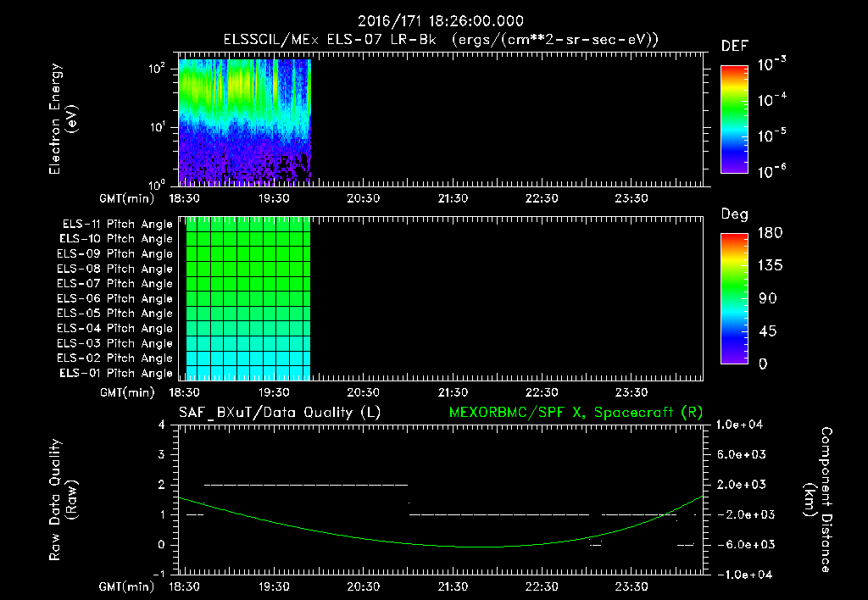Click the 22:30 label under pitch angle plot

[x=542, y=393]
